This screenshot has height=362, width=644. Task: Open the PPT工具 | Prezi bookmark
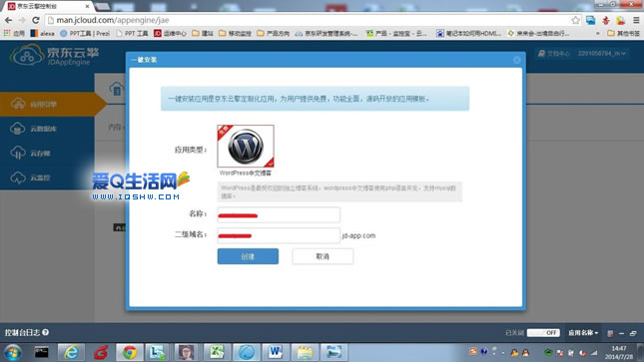click(85, 33)
